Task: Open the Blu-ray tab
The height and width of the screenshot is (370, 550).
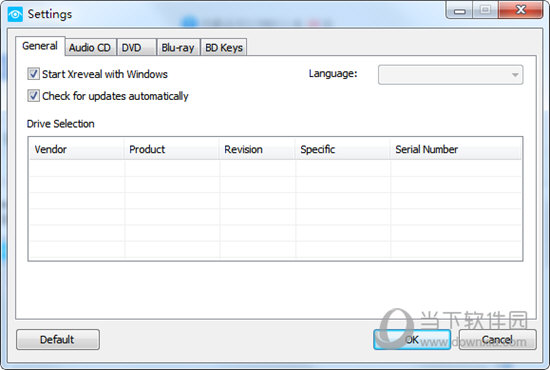Action: (178, 47)
